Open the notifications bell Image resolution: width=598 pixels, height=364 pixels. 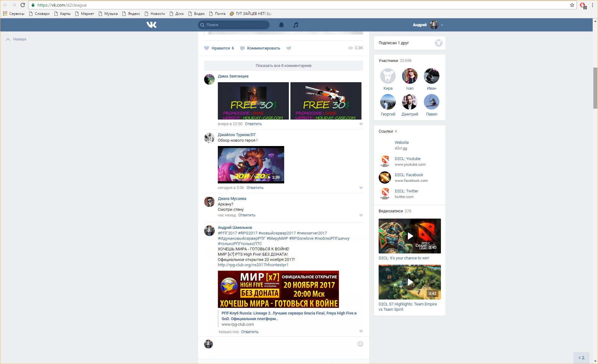click(x=281, y=25)
